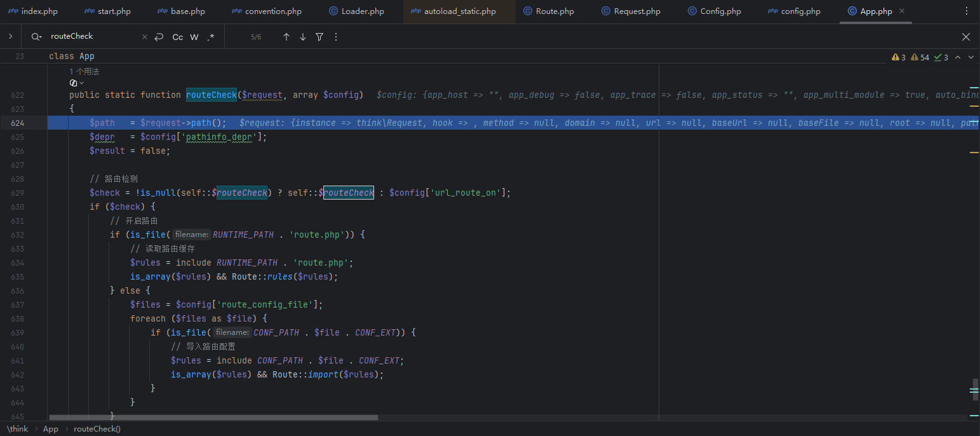Click the '// 路由检测' comment

(x=114, y=179)
